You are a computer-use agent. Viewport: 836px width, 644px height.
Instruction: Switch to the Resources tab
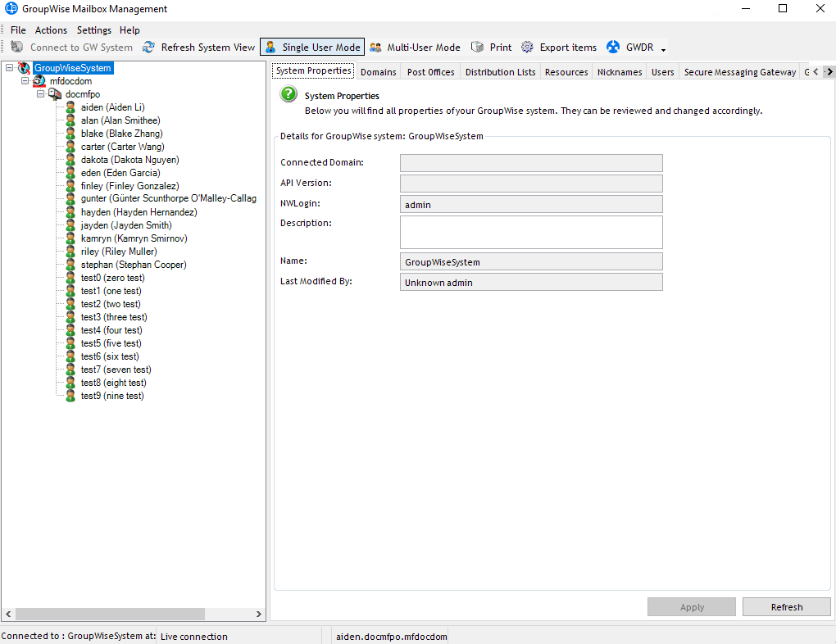coord(566,72)
